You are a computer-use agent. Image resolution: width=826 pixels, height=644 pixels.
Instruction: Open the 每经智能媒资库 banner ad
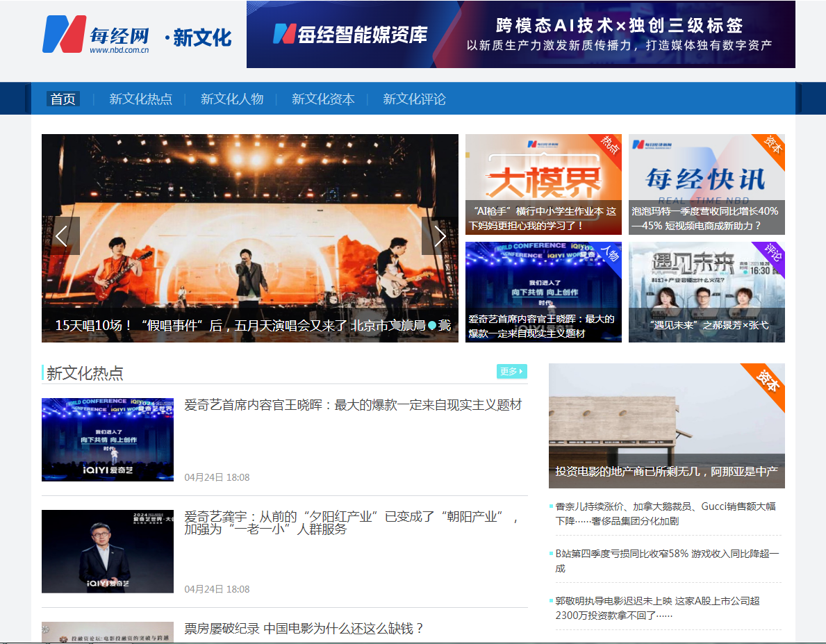520,34
